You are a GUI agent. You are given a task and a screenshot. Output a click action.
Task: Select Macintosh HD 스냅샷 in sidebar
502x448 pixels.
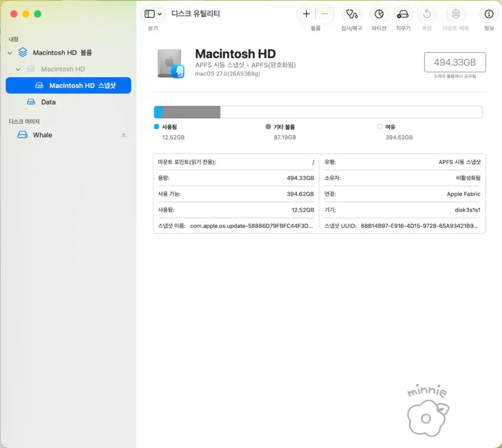point(68,85)
